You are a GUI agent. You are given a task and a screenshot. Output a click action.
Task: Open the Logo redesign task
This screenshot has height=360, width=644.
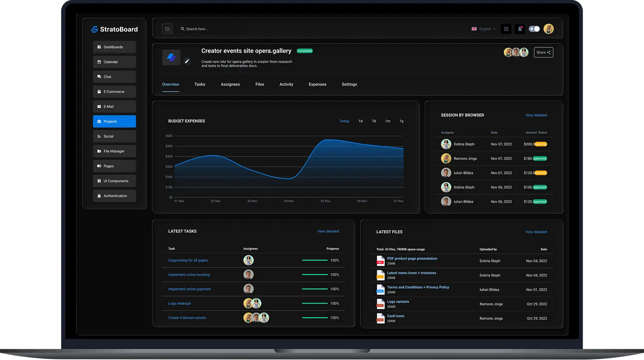click(180, 304)
